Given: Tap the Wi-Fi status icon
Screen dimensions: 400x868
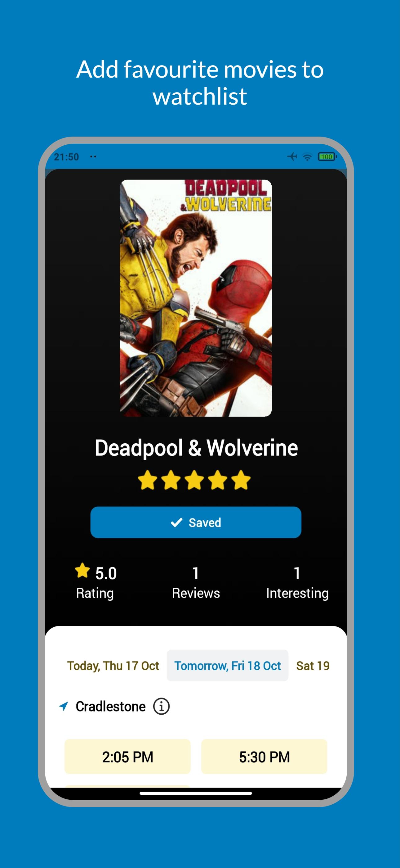Looking at the screenshot, I should 307,157.
